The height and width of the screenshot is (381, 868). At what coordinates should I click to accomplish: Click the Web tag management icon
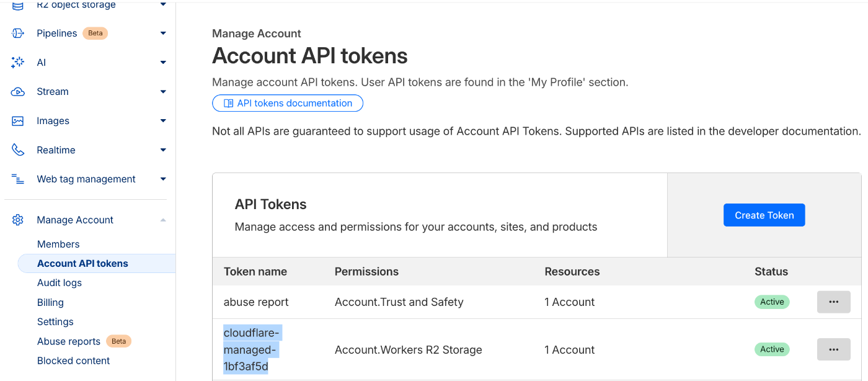coord(17,179)
